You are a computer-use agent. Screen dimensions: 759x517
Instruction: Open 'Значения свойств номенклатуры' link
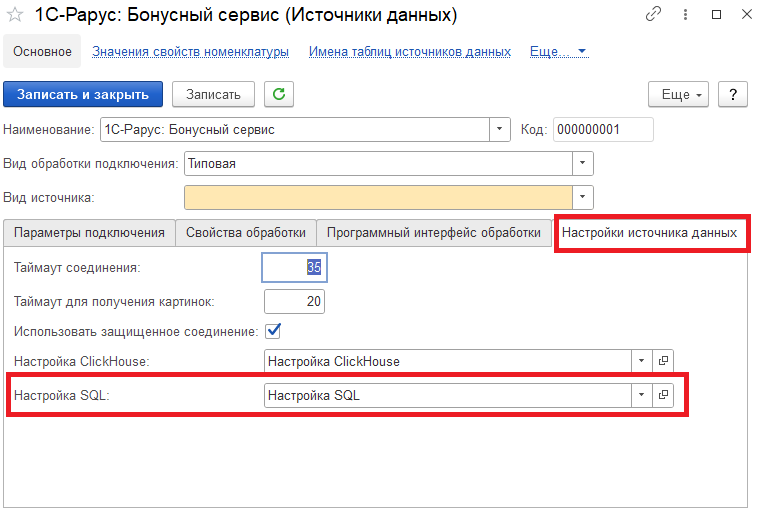point(190,51)
